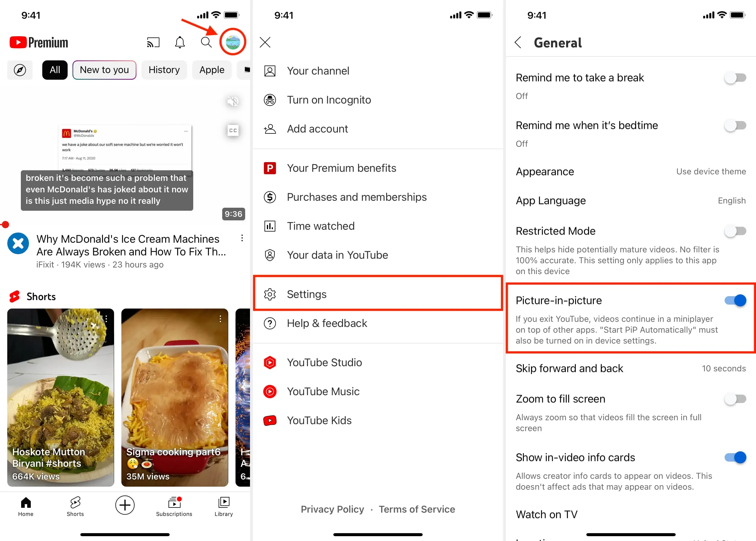Screen dimensions: 756x541
Task: Select History filter tab
Action: click(x=164, y=69)
